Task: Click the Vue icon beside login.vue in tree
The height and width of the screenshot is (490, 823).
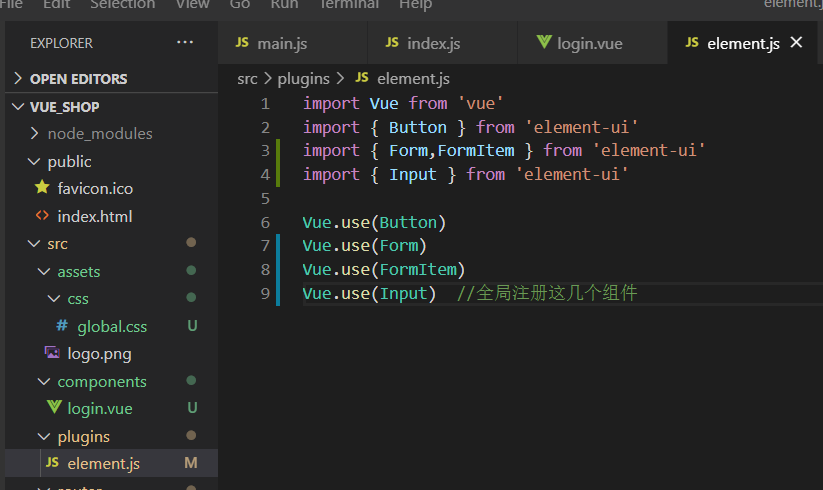Action: (x=54, y=407)
